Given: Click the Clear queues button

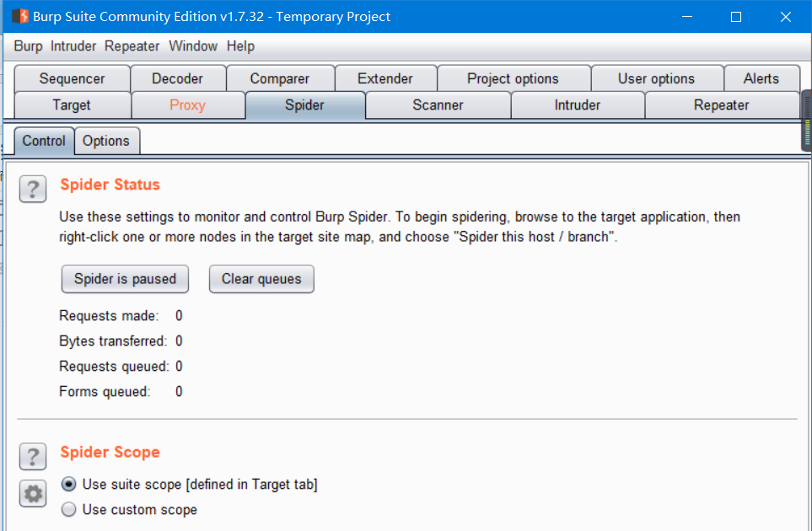Looking at the screenshot, I should (261, 279).
